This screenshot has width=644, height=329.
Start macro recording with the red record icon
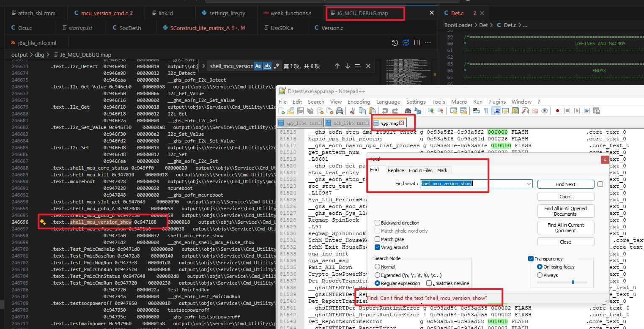click(x=557, y=111)
